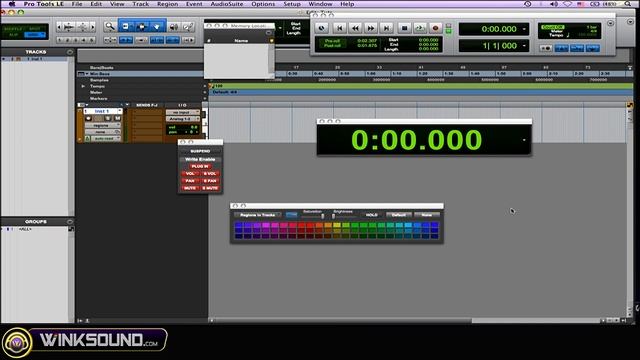Open the Setup menu
The height and width of the screenshot is (360, 640).
tap(292, 4)
